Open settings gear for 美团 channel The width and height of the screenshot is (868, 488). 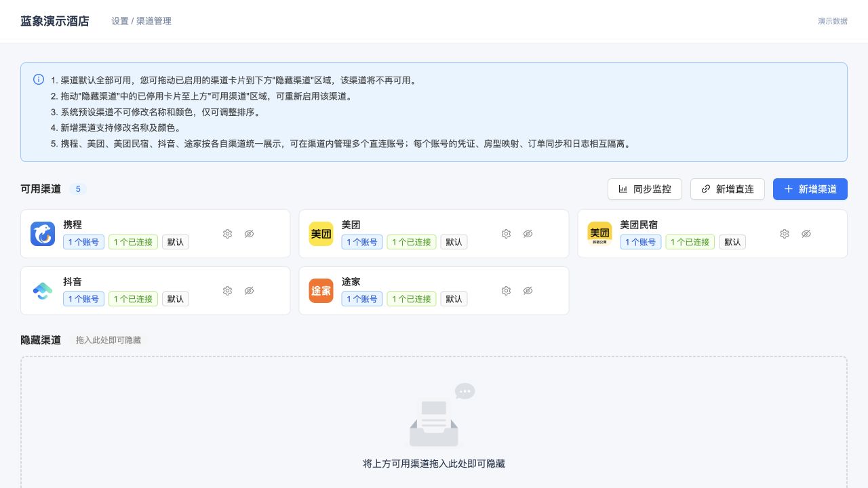click(x=506, y=234)
